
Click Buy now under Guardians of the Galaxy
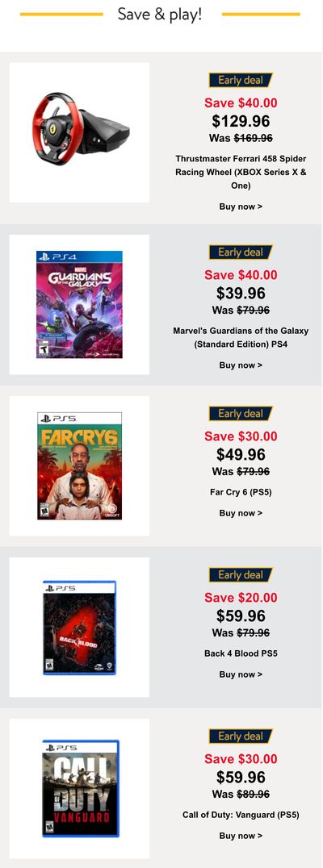pos(241,365)
